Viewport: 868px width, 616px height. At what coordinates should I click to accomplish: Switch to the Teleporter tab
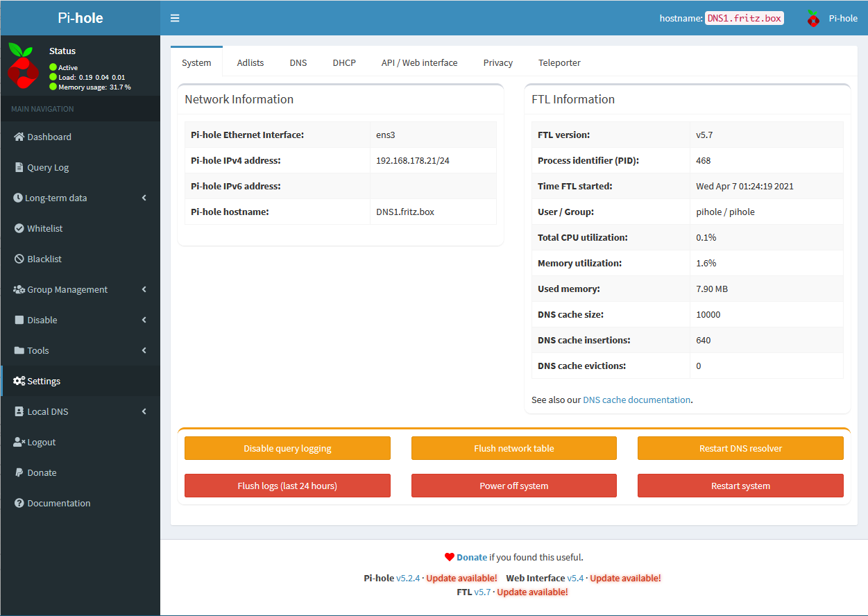coord(559,62)
